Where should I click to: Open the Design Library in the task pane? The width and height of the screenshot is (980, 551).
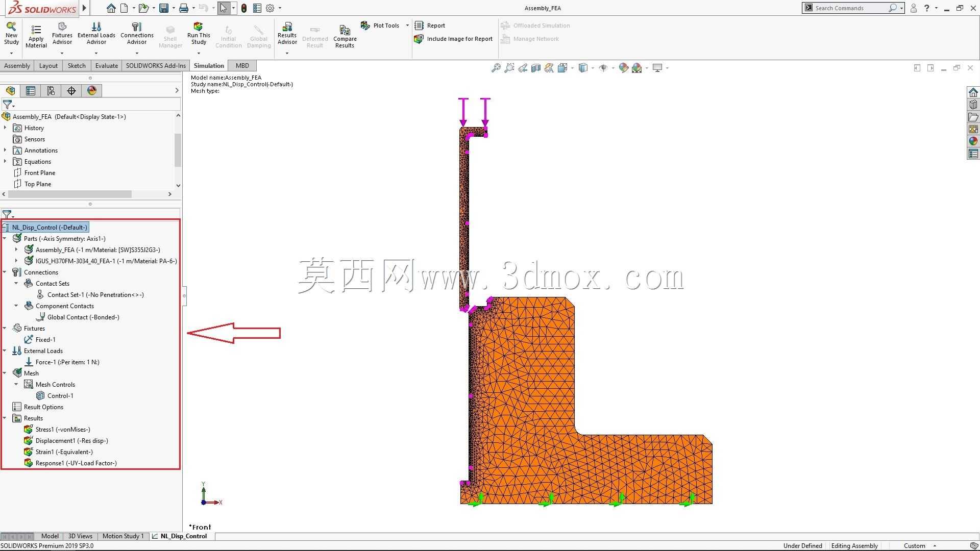pos(973,105)
